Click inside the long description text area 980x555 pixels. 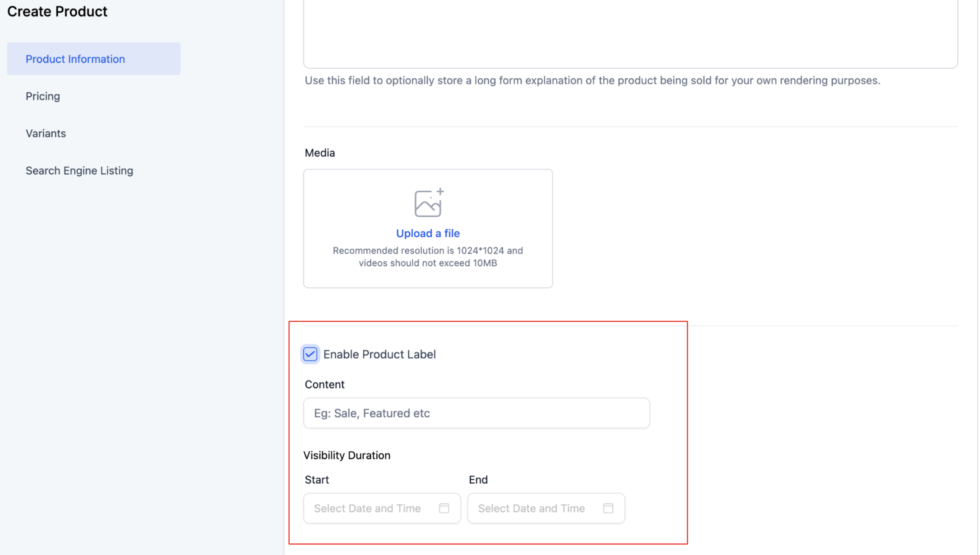pos(630,33)
